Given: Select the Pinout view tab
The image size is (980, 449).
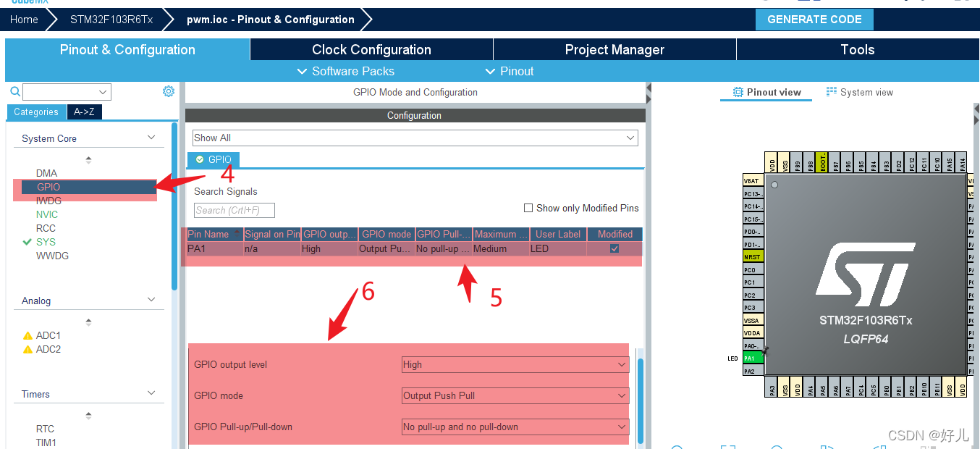Looking at the screenshot, I should tap(767, 92).
